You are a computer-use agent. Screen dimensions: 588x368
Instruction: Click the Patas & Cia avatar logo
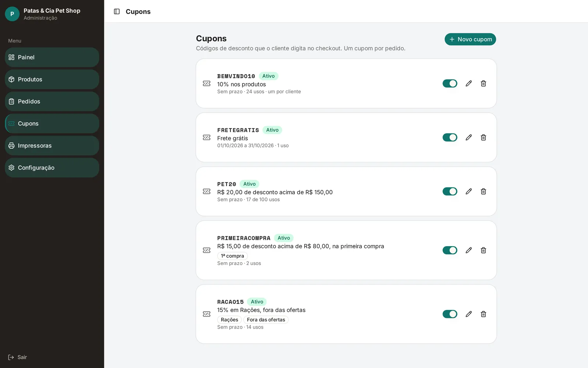(x=12, y=14)
